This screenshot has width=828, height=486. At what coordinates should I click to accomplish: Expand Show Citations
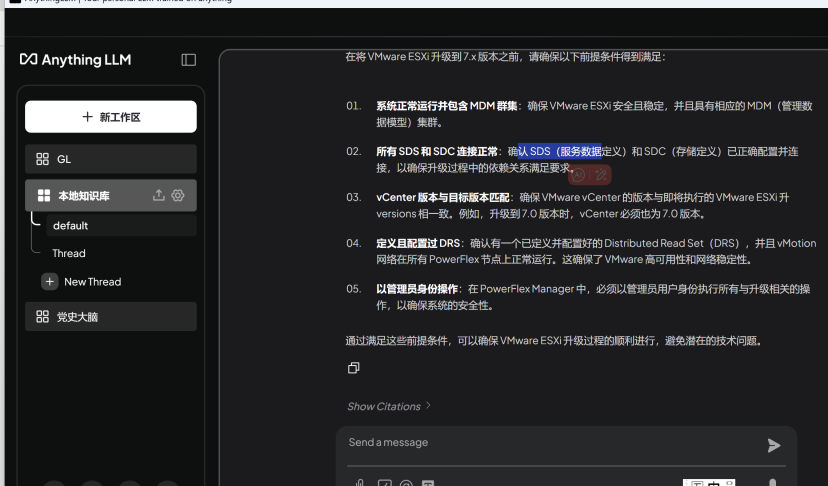click(384, 406)
